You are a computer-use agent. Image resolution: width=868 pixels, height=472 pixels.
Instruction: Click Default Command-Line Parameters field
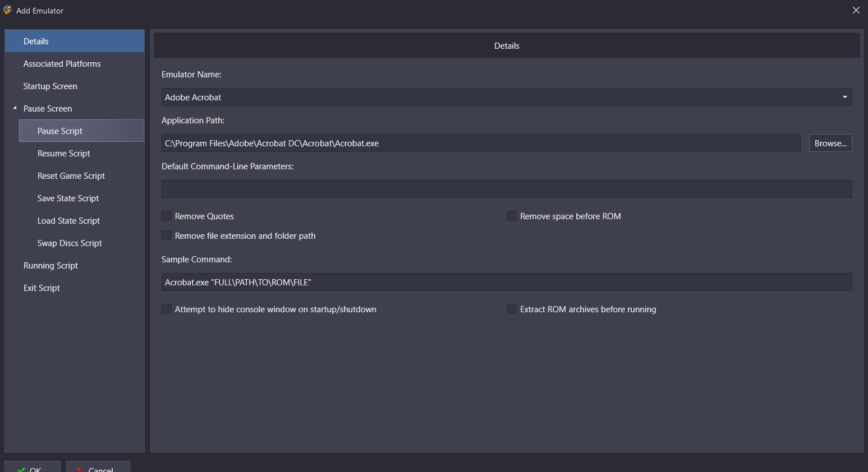click(507, 189)
